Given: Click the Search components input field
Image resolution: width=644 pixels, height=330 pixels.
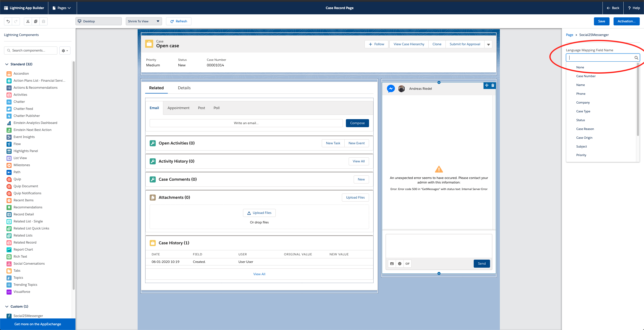Looking at the screenshot, I should (31, 51).
